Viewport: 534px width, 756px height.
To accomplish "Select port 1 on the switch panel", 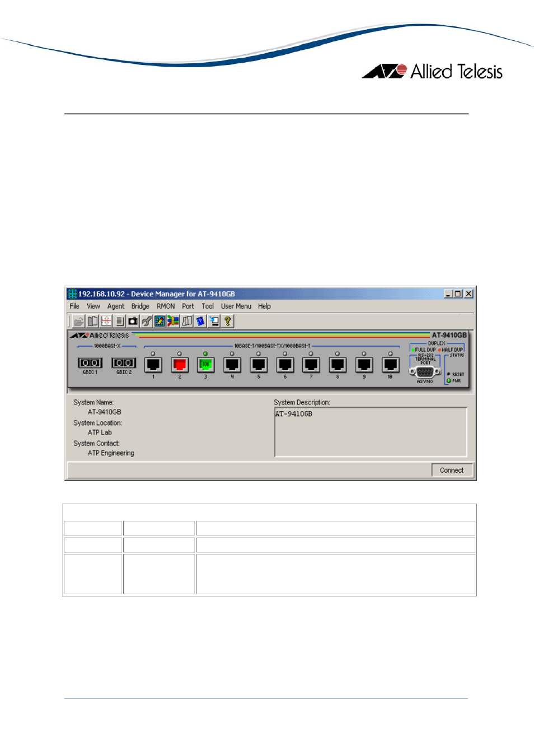I will (x=153, y=365).
